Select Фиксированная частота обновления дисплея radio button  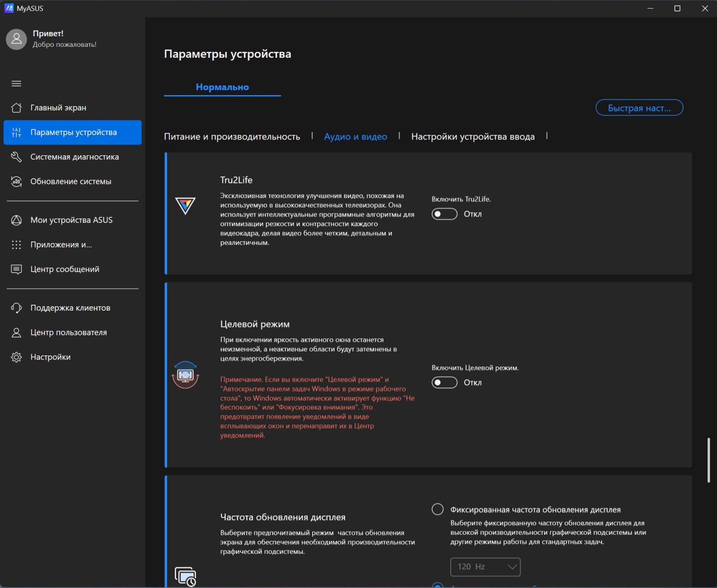[x=437, y=509]
